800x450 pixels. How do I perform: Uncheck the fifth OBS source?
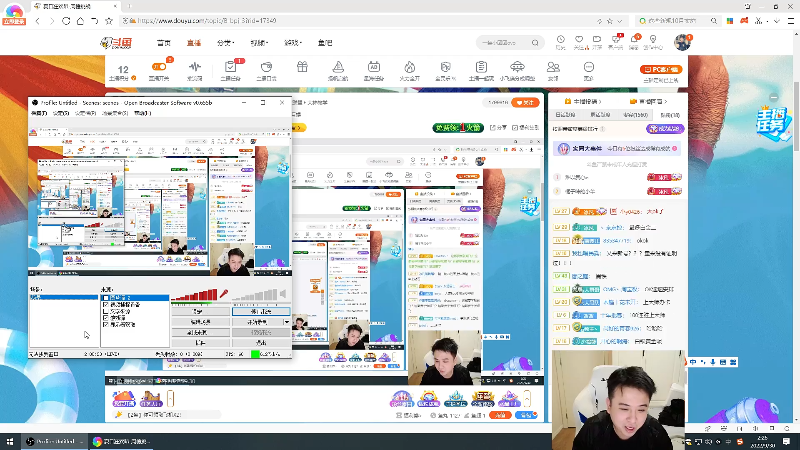106,324
